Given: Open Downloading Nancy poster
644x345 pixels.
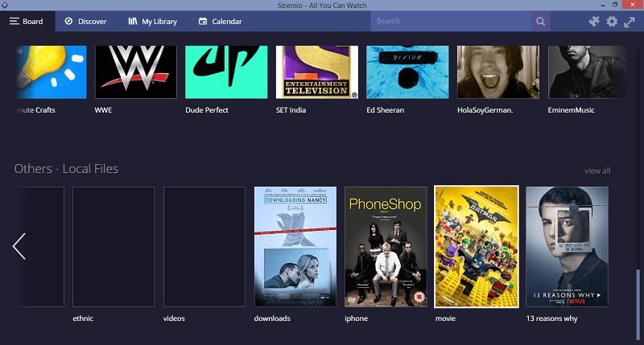Looking at the screenshot, I should [295, 247].
